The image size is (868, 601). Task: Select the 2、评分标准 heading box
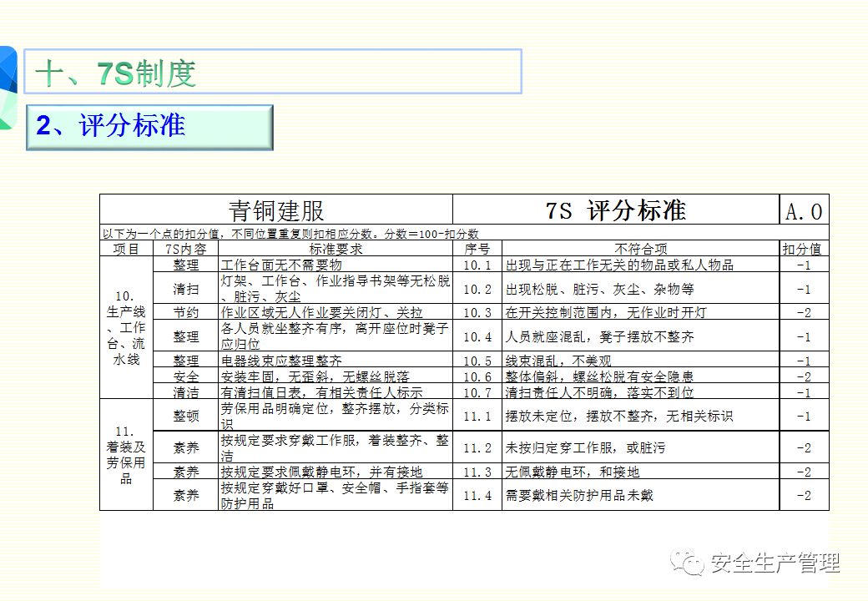click(x=149, y=127)
